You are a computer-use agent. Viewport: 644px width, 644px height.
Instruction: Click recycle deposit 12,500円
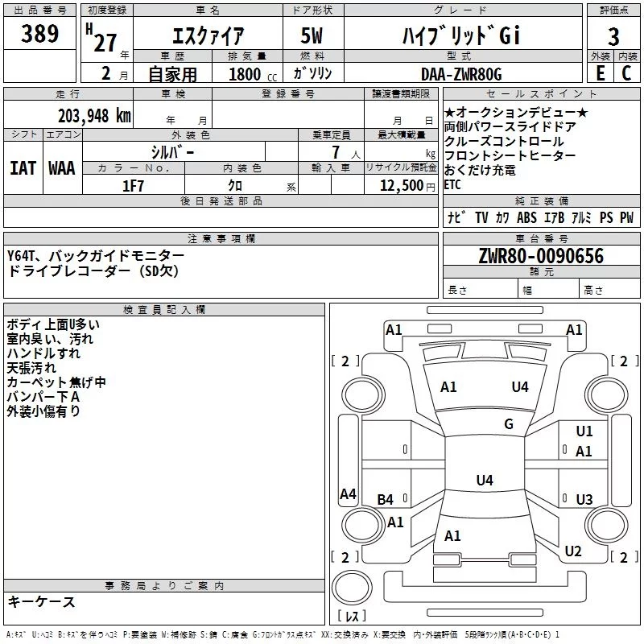[407, 186]
